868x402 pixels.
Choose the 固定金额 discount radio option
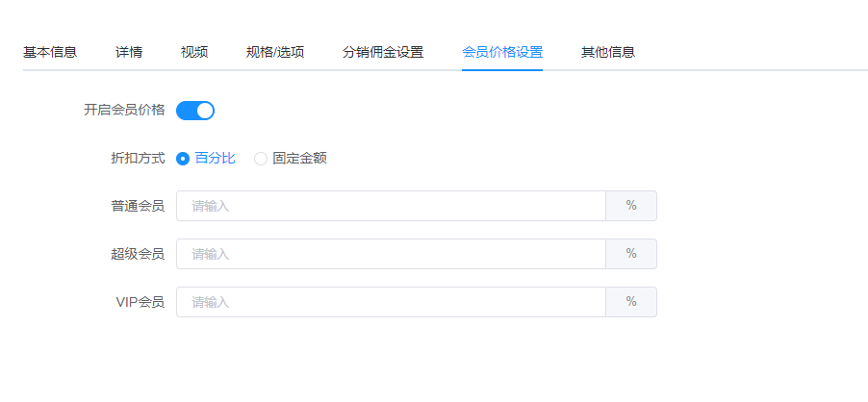(x=261, y=159)
